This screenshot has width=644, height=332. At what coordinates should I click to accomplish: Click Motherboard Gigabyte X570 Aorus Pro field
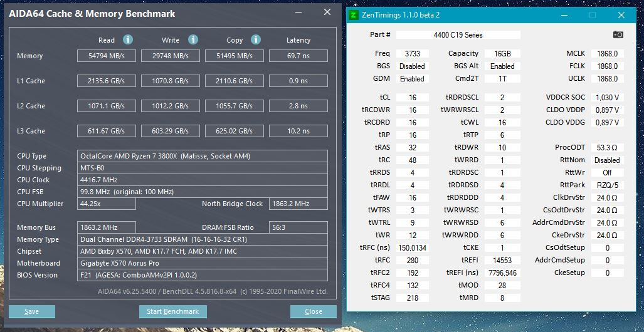(203, 263)
